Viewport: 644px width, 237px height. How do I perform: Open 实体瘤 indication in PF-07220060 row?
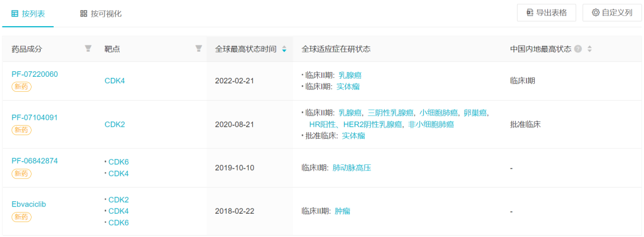pyautogui.click(x=348, y=86)
